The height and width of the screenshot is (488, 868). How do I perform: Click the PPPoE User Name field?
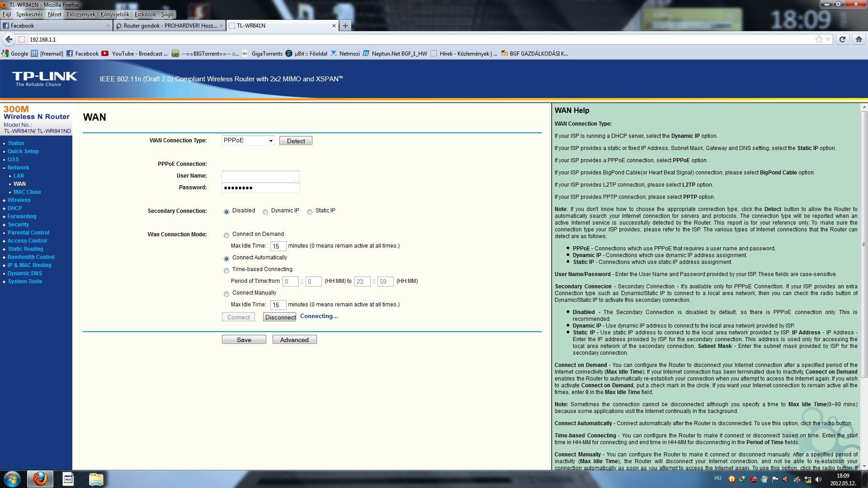pos(261,176)
